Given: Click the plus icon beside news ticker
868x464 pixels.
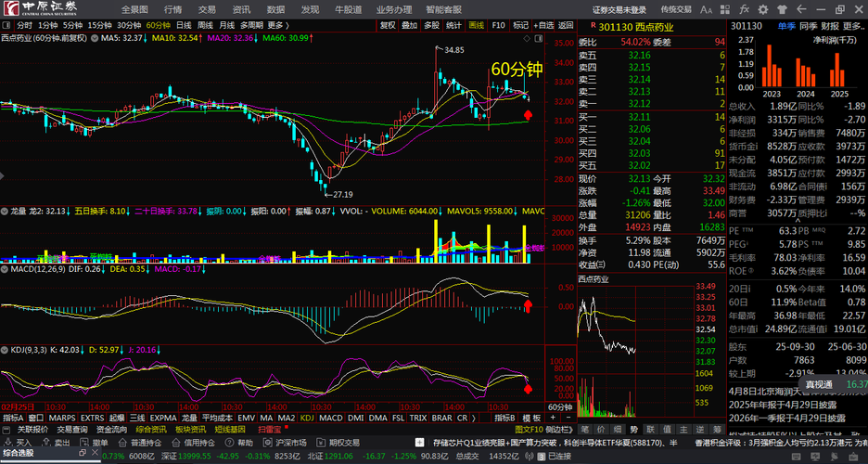Looking at the screenshot, I should click(419, 443).
